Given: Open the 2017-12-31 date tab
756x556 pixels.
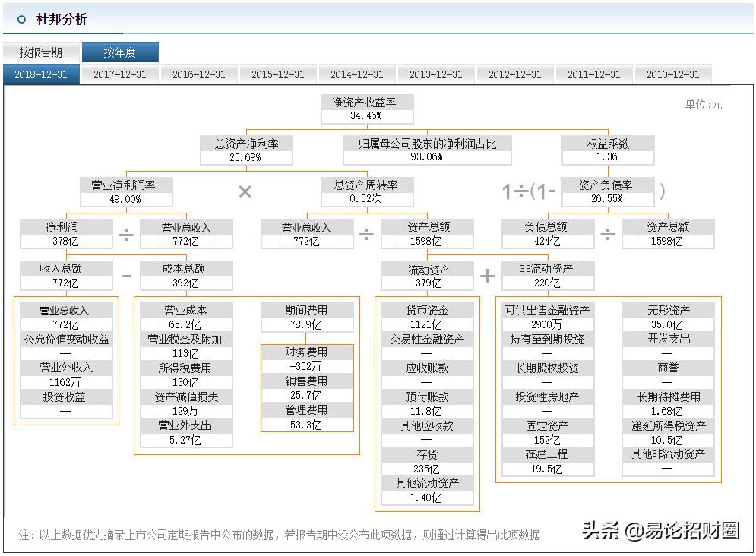Looking at the screenshot, I should pyautogui.click(x=119, y=74).
